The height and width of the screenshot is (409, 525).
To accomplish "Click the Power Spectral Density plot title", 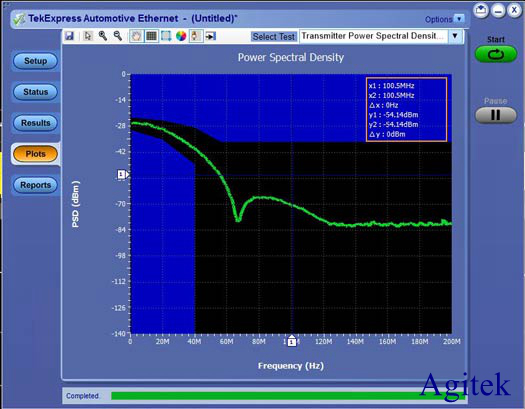I will [x=291, y=57].
